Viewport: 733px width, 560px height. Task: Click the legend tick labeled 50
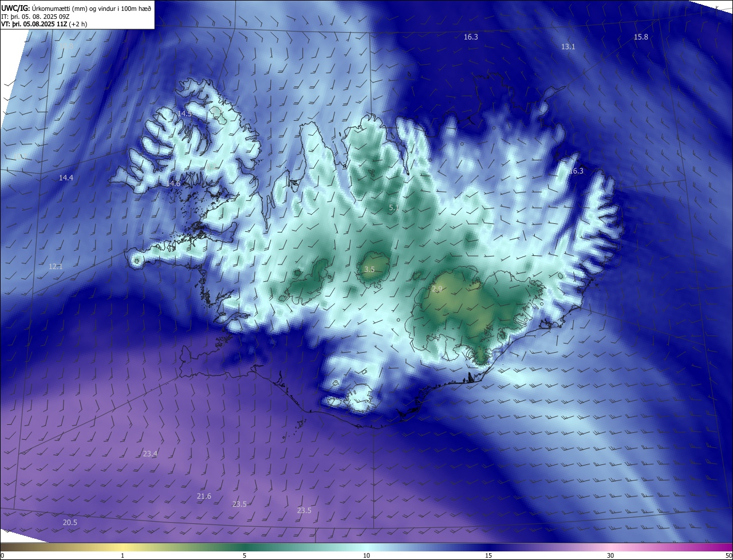tap(728, 555)
